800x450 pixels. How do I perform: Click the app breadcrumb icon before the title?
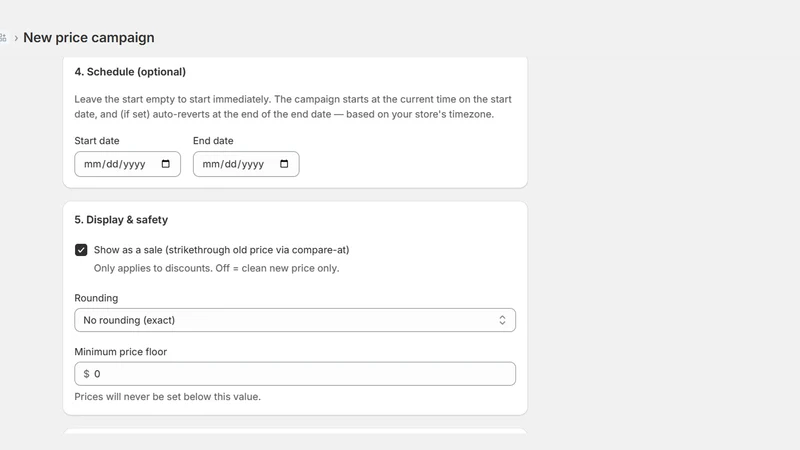pyautogui.click(x=3, y=38)
